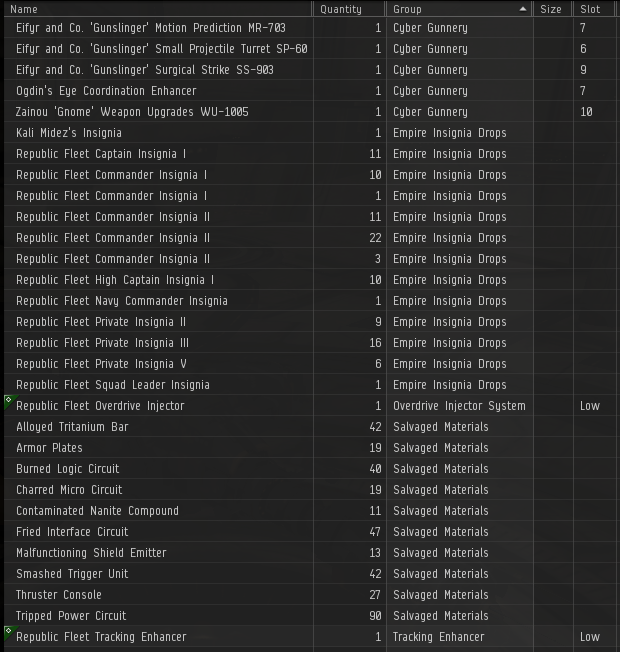This screenshot has width=620, height=652.
Task: Click green faction badge on Tracking Enhancer row
Action: [8, 631]
